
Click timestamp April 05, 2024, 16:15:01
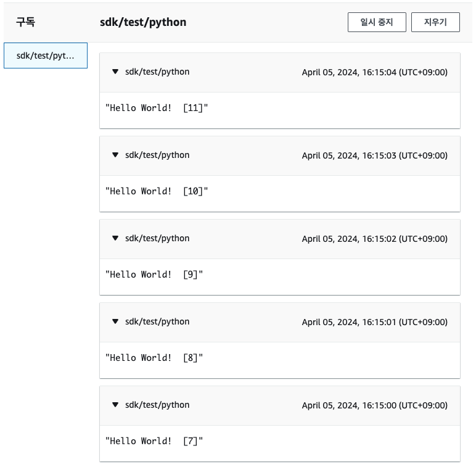point(375,322)
